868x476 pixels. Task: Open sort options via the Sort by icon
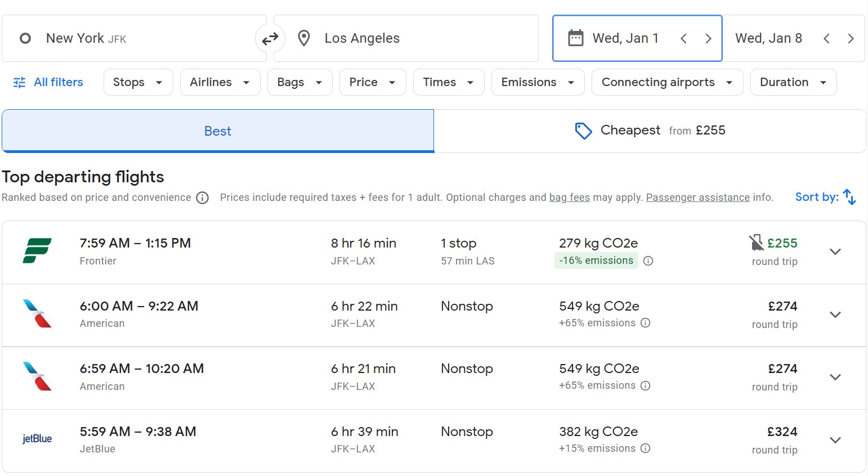849,197
